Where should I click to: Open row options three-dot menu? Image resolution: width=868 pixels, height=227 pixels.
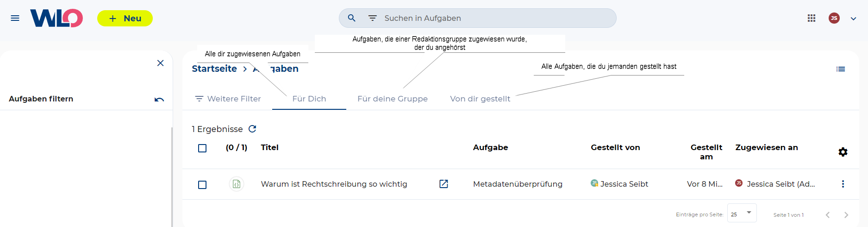click(x=843, y=184)
